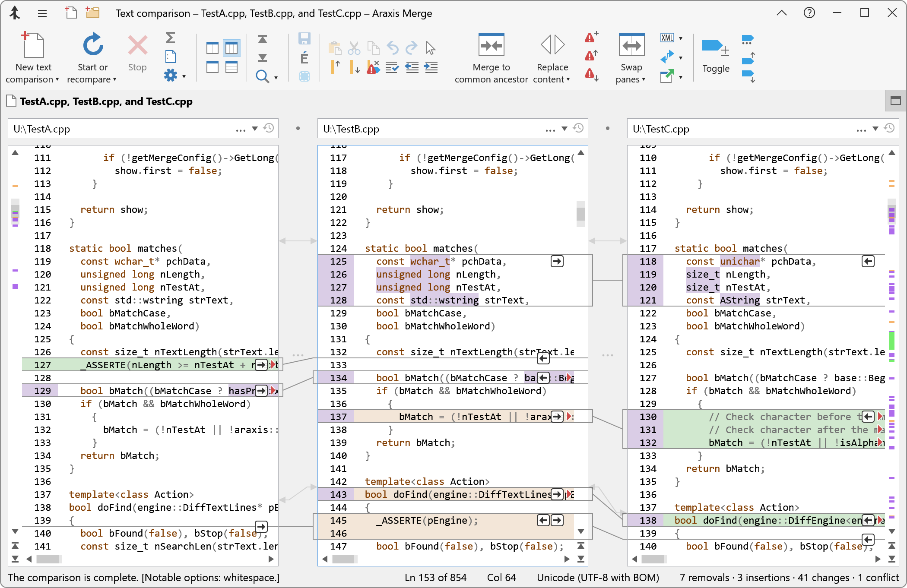The height and width of the screenshot is (588, 907).
Task: Open the search options dropdown arrow
Action: (x=276, y=78)
